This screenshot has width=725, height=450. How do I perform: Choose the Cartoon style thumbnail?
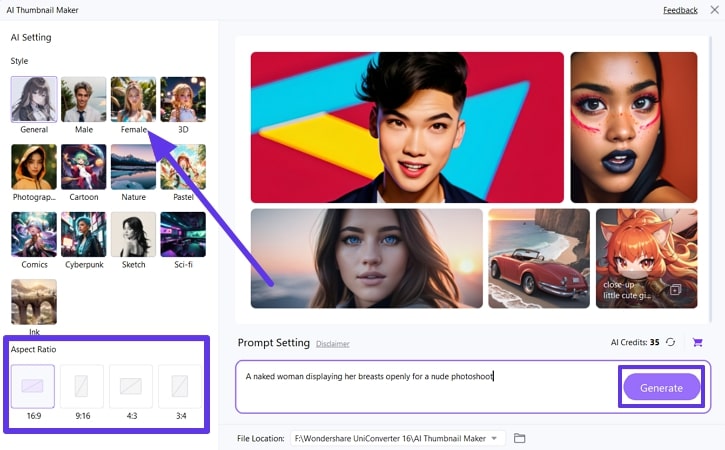pyautogui.click(x=83, y=167)
